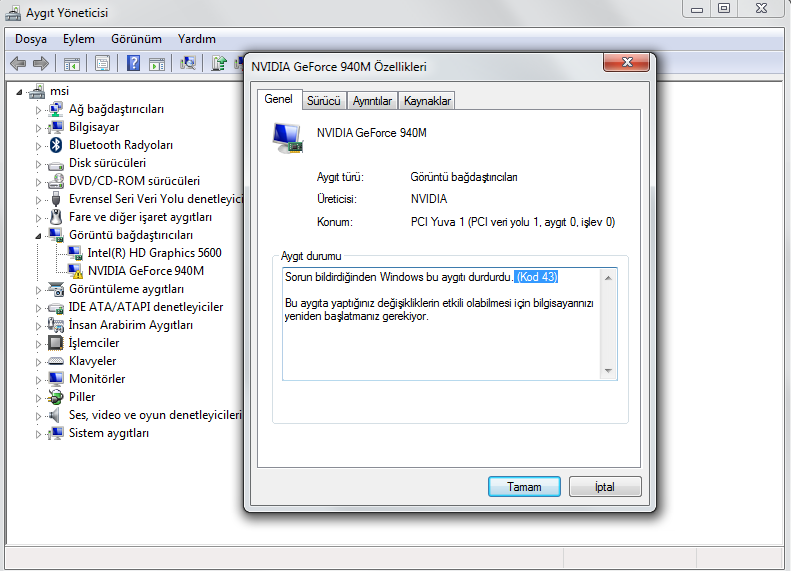Expand the Piller node
Viewport: 791px width, 571px height.
point(38,397)
